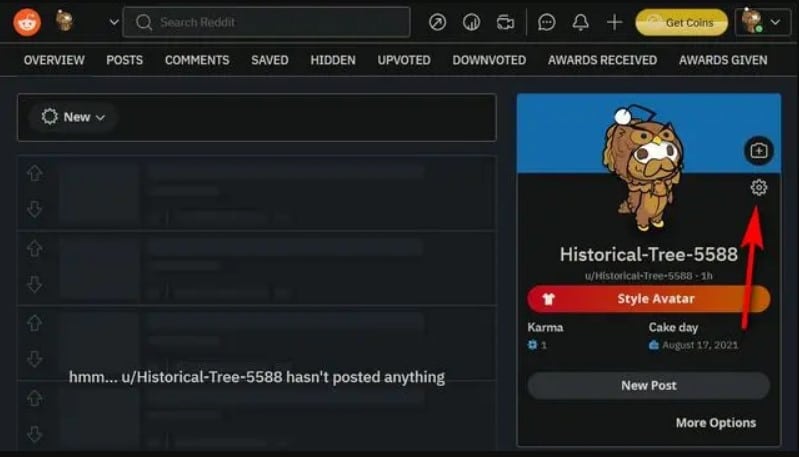Image resolution: width=799 pixels, height=457 pixels.
Task: Switch to the Saved tab
Action: tap(270, 60)
